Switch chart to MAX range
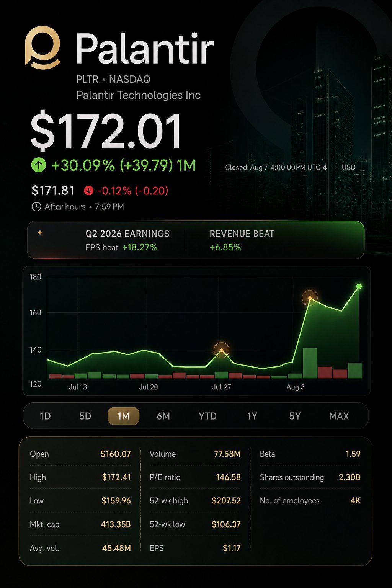The height and width of the screenshot is (588, 392). coord(339,416)
